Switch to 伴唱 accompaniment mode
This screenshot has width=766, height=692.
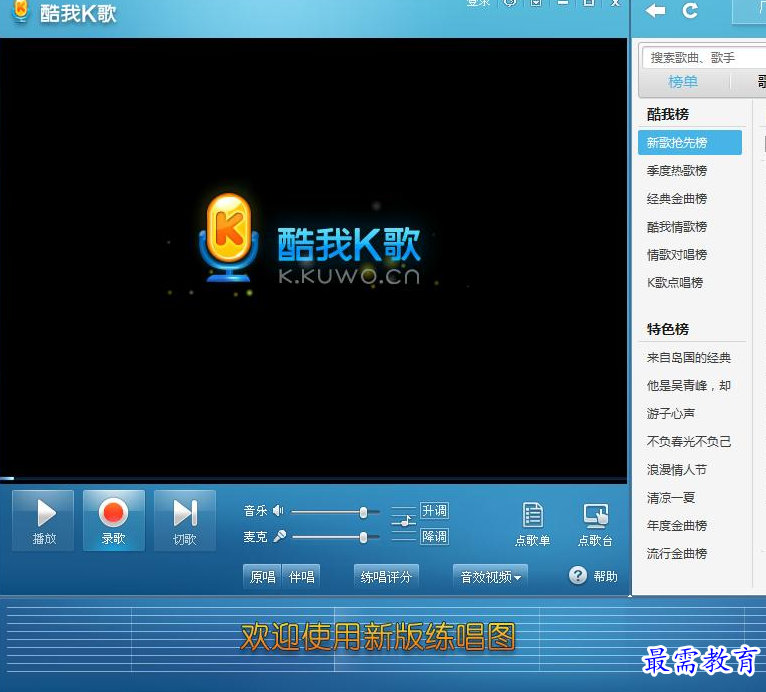pos(301,577)
